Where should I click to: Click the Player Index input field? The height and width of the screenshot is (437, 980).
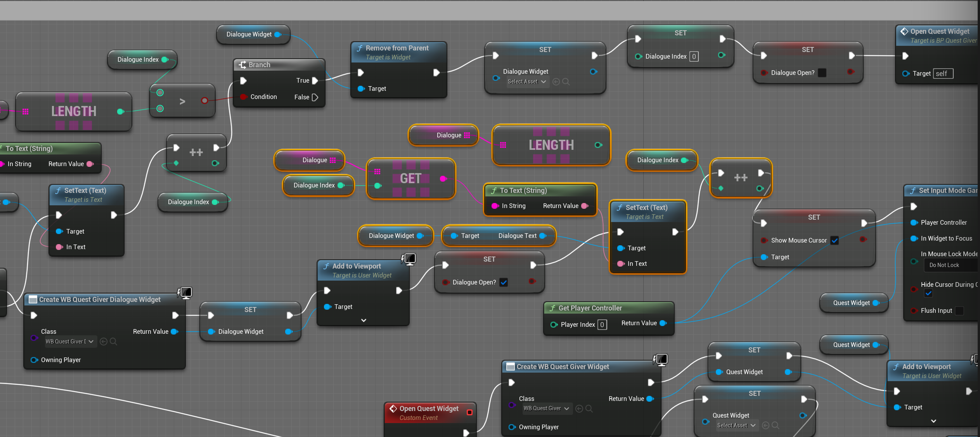pyautogui.click(x=602, y=324)
